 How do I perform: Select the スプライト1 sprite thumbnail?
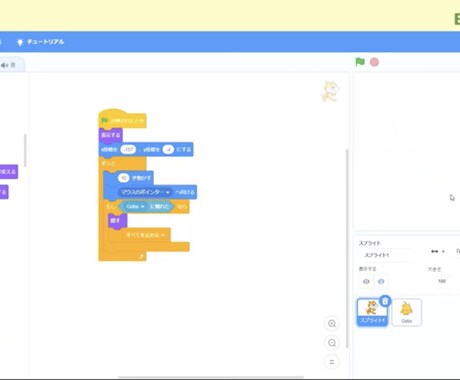point(372,312)
